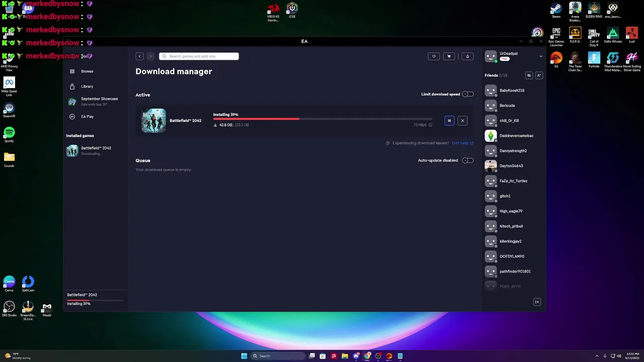Click the Battlefield 2042 cover thumbnail
Image resolution: width=644 pixels, height=362 pixels.
tap(153, 121)
